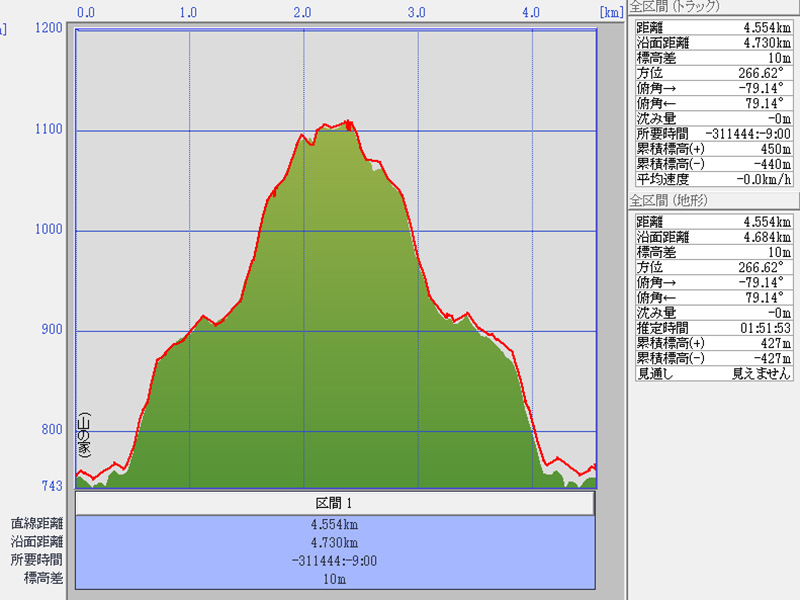The image size is (800, 600).
Task: Click the [km] unit label on top axis
Action: tap(611, 12)
